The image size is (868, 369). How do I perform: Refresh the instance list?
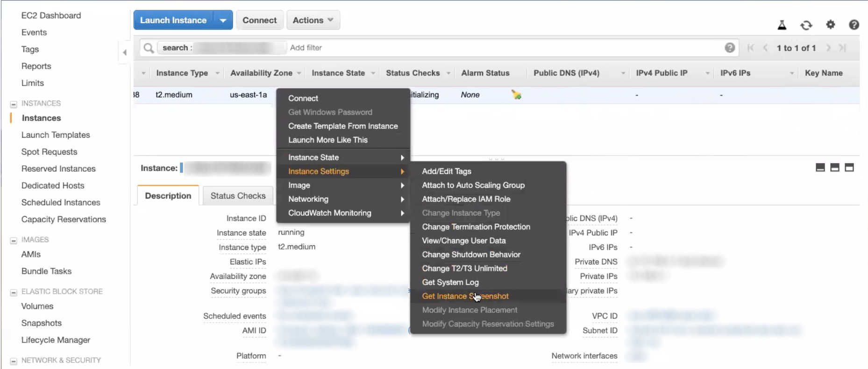coord(806,25)
